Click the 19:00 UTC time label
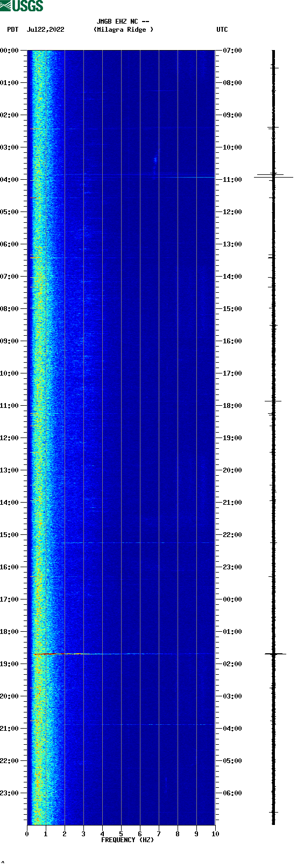 click(x=232, y=438)
